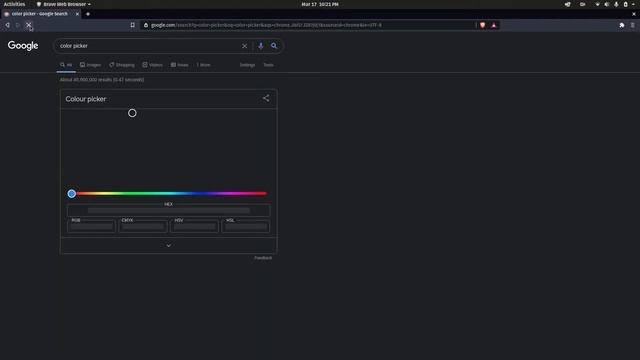Viewport: 640px width, 360px height.
Task: Start voice search with the microphone icon
Action: (x=260, y=46)
